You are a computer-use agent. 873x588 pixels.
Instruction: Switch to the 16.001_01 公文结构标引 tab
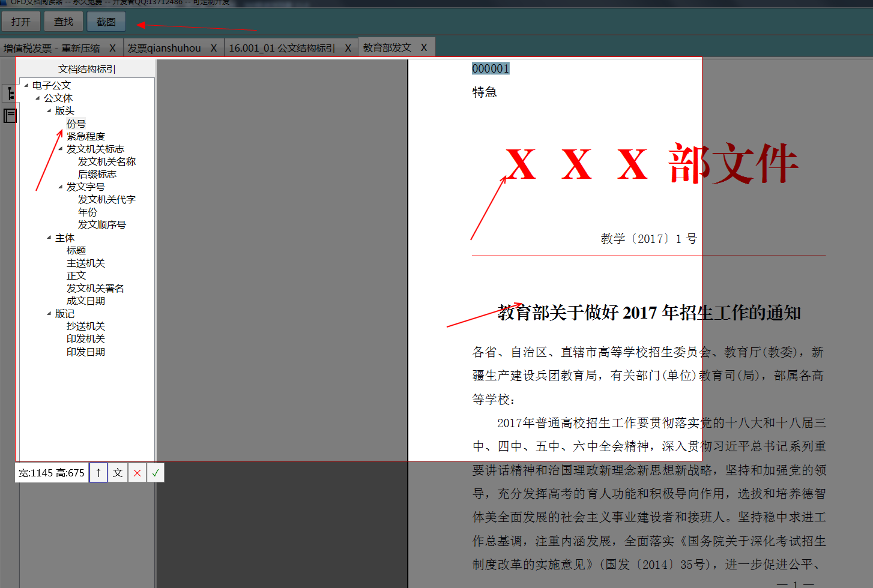click(x=282, y=48)
